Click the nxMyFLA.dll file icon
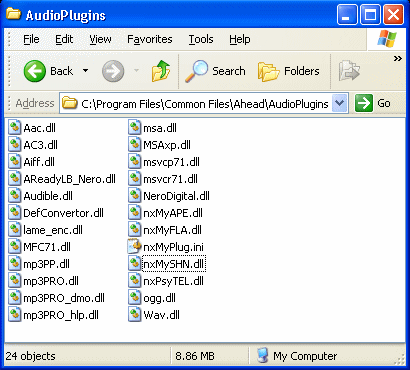Viewport: 410px width, 370px height. pyautogui.click(x=134, y=230)
